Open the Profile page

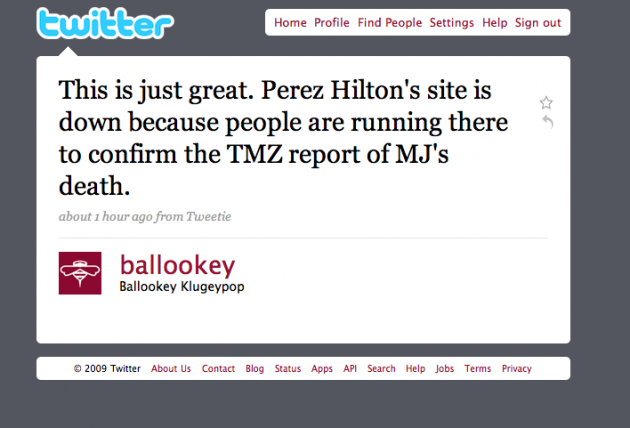(x=331, y=23)
